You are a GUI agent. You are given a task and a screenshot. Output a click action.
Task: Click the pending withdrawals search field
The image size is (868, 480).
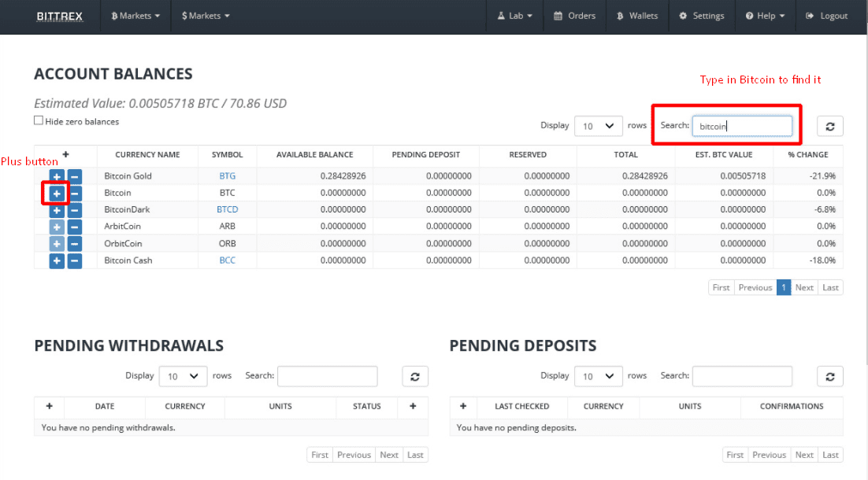(x=327, y=376)
